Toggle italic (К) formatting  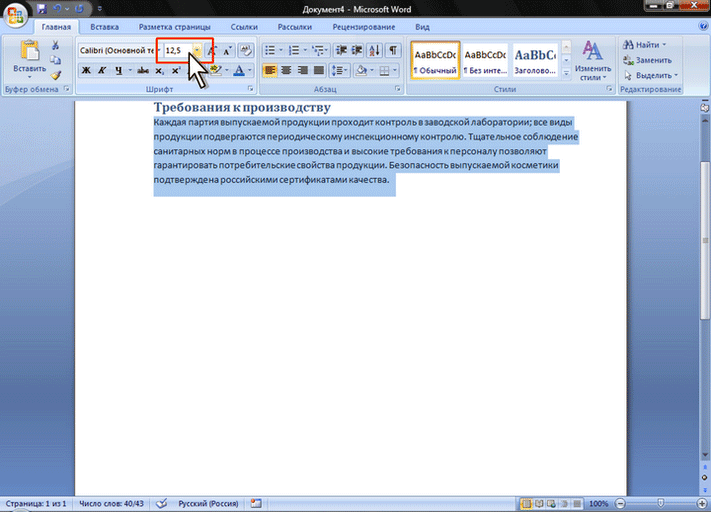pyautogui.click(x=102, y=70)
